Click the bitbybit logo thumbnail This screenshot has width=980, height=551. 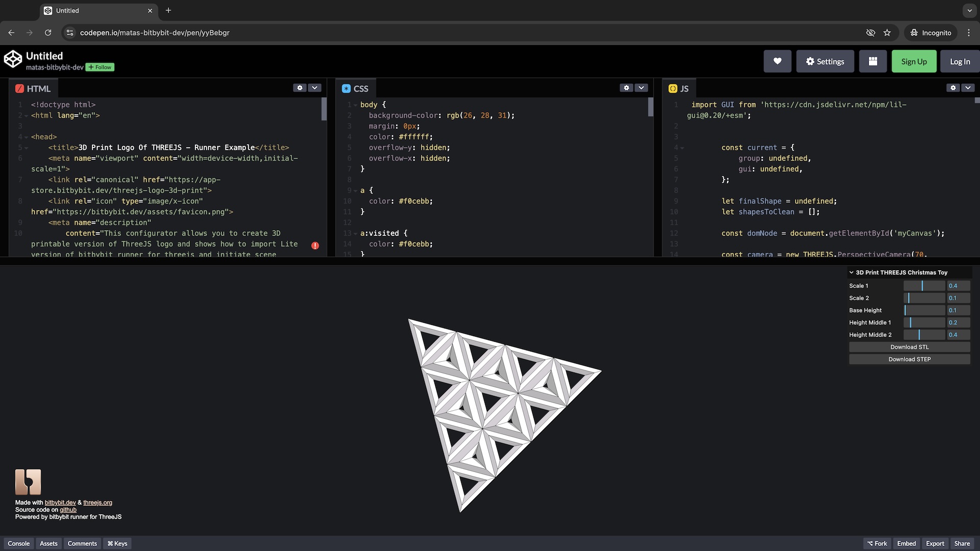(28, 482)
